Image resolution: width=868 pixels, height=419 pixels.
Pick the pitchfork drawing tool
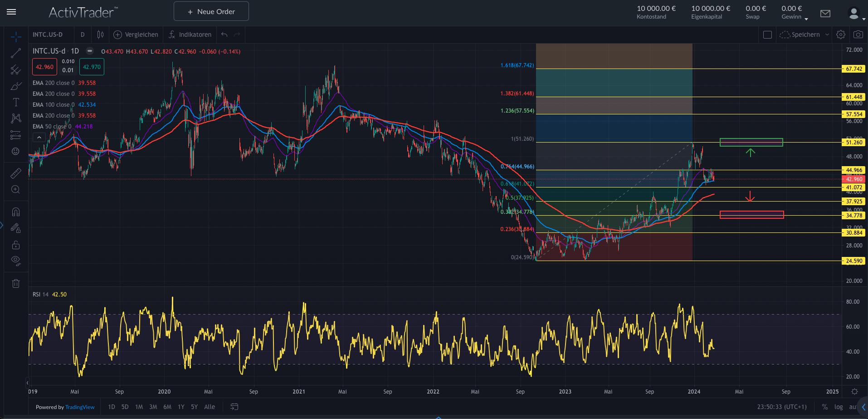[x=16, y=69]
